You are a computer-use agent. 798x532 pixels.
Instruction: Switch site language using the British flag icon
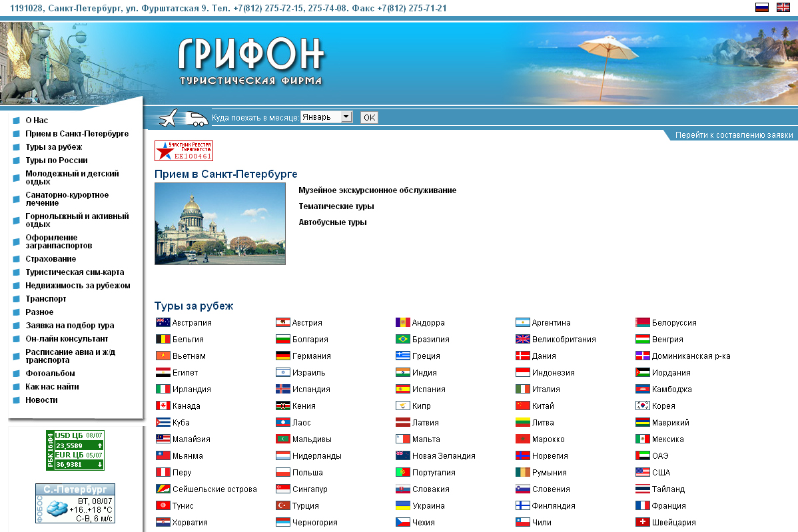point(782,7)
